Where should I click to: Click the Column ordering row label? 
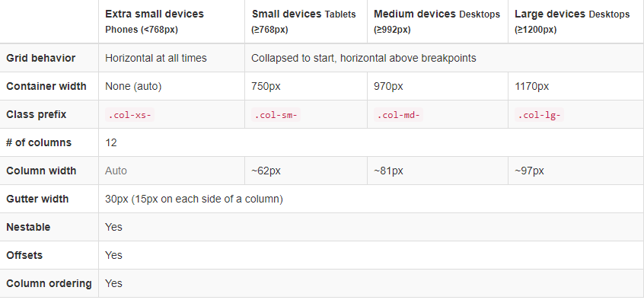click(x=49, y=283)
